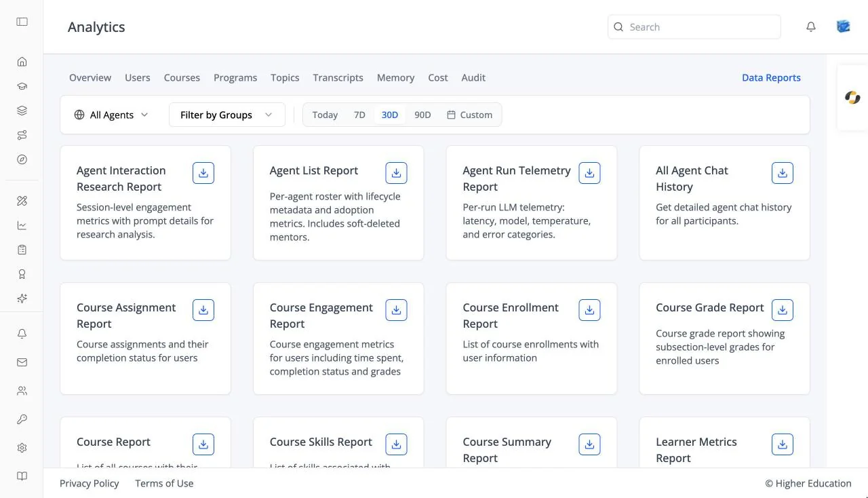Switch to the Cost tab
The image size is (868, 498).
point(438,78)
